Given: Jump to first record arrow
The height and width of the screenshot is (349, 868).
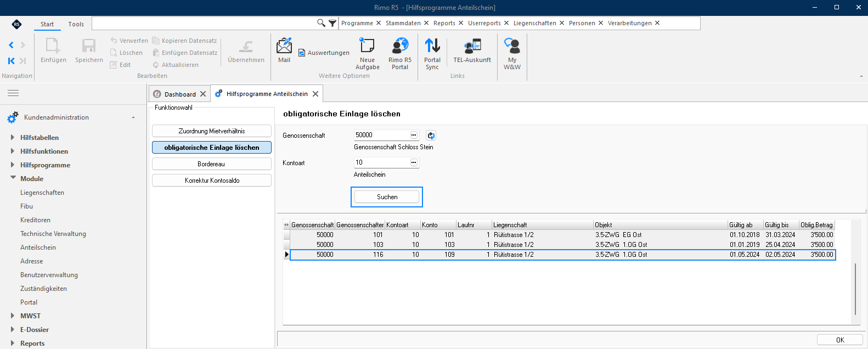Looking at the screenshot, I should point(11,61).
